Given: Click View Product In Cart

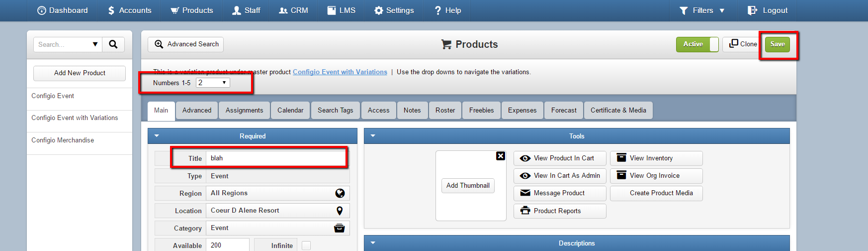Looking at the screenshot, I should click(560, 158).
